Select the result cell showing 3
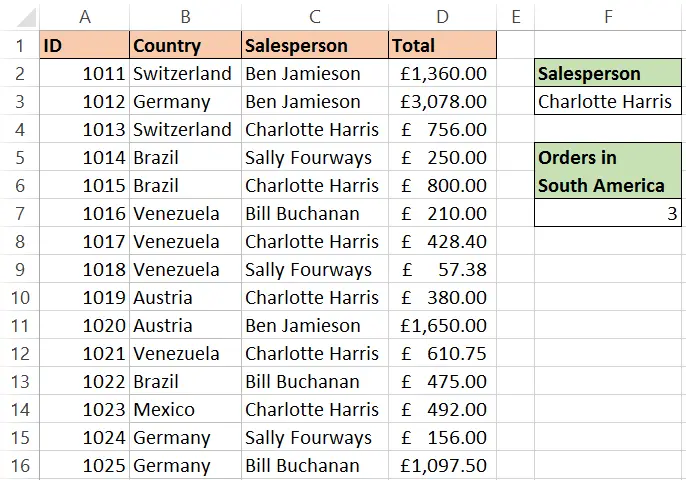 [x=608, y=213]
